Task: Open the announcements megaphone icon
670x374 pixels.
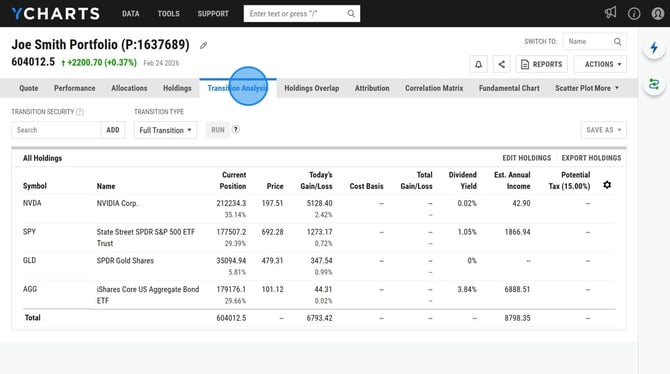Action: (610, 13)
